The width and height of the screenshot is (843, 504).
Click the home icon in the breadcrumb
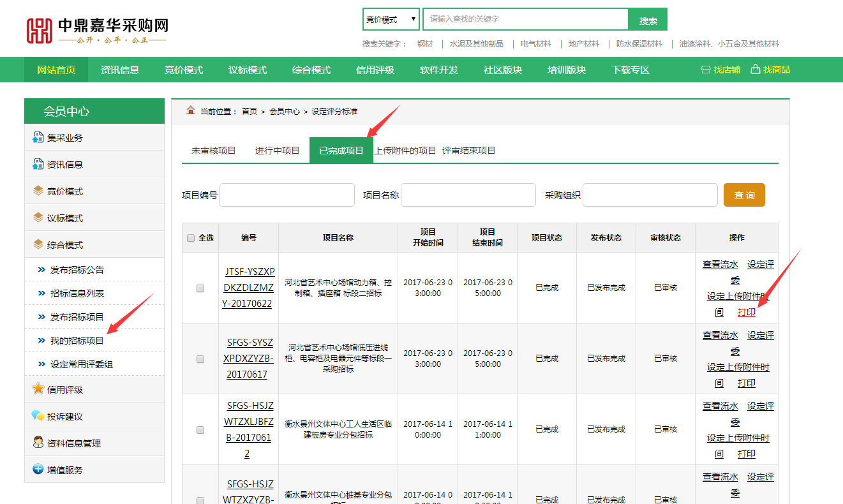tap(191, 110)
